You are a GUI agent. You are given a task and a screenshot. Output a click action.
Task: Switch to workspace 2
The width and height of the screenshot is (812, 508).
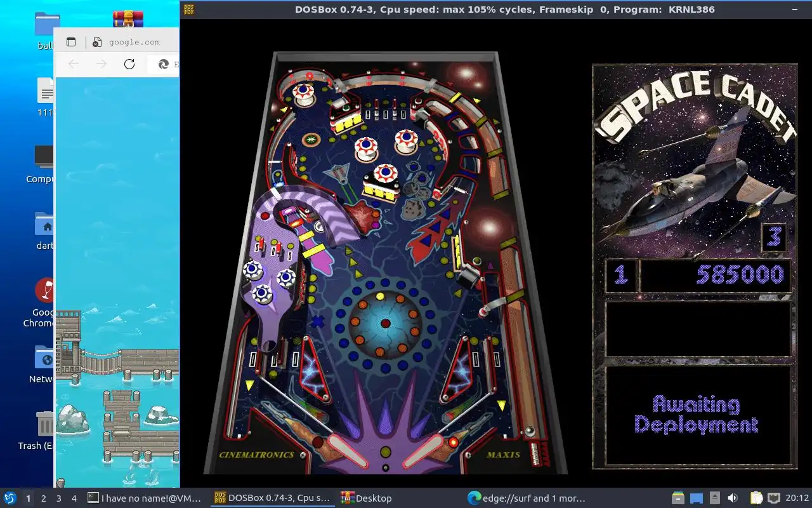43,498
